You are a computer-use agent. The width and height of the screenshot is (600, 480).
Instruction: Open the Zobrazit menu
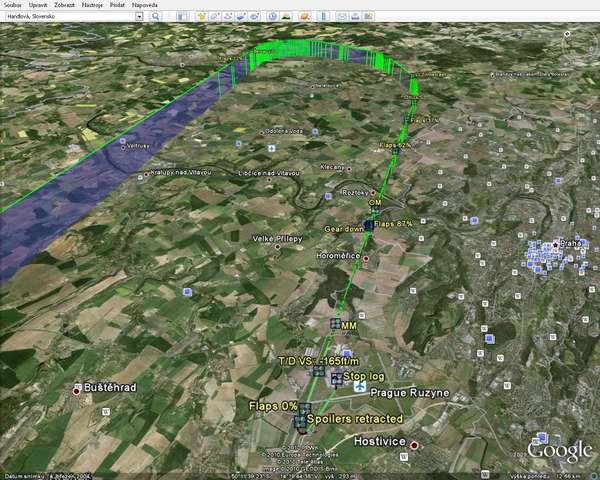(x=64, y=5)
